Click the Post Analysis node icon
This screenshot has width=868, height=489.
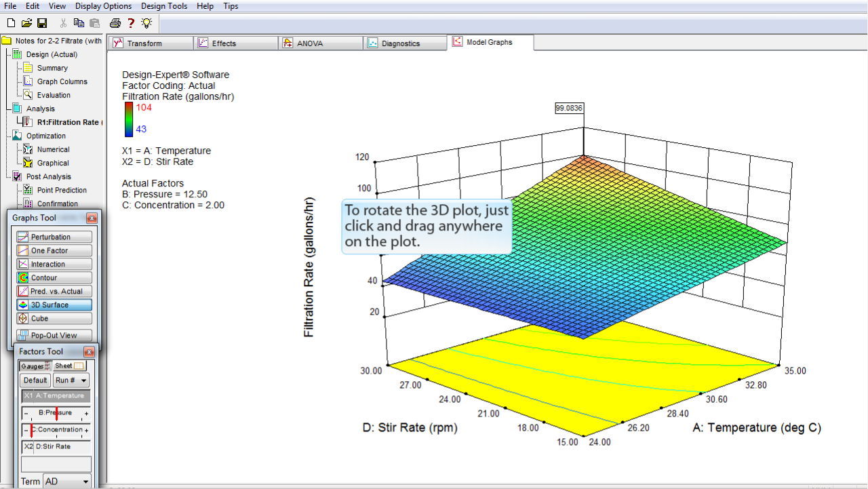click(18, 176)
